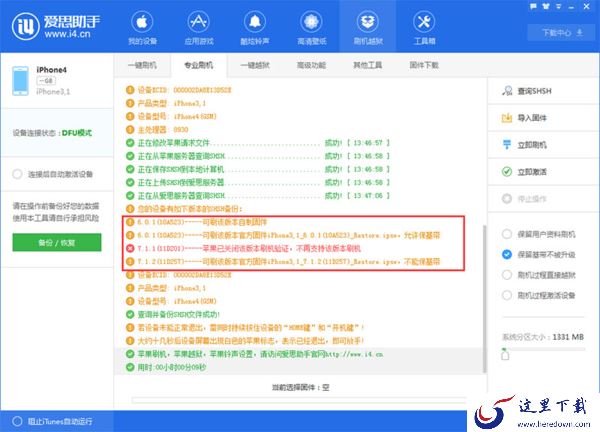The width and height of the screenshot is (600, 432).
Task: Select the 正在上传SHSH到爱思服务器 log row
Action: (258, 183)
